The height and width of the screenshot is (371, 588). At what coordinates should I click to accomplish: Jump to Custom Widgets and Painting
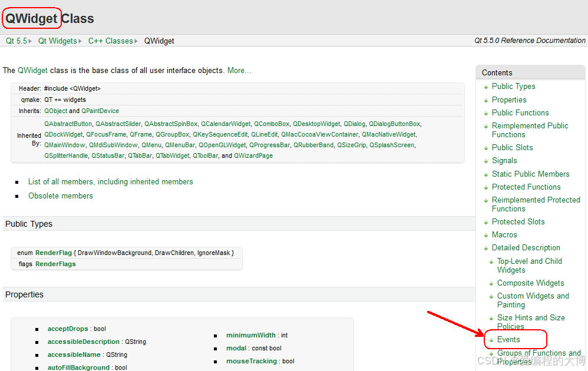[x=533, y=300]
